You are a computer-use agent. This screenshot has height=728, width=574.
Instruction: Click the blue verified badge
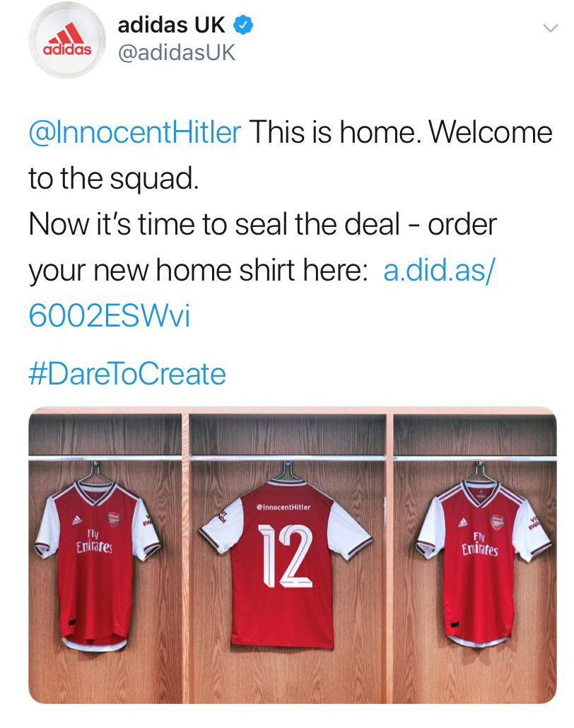coord(243,25)
